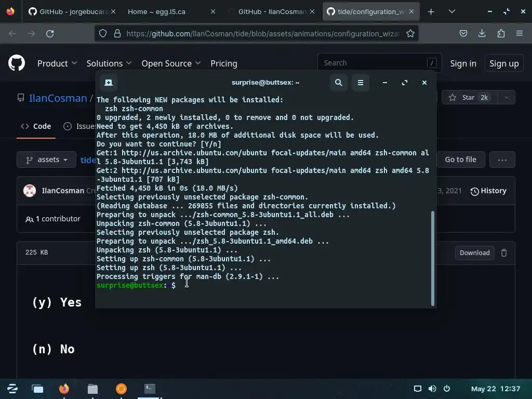The height and width of the screenshot is (399, 532).
Task: Close the tide/configuration_wizard tab
Action: tap(411, 11)
